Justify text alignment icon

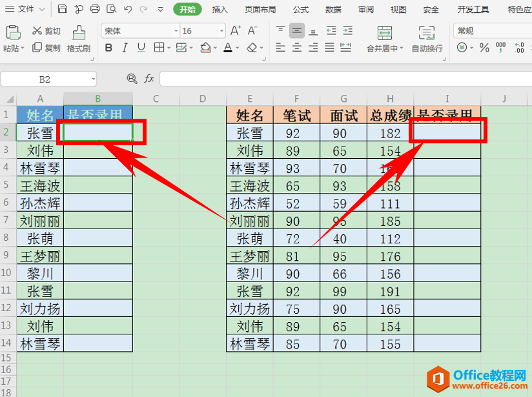point(329,47)
